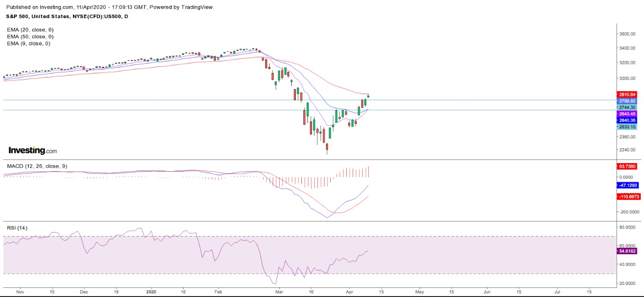Click the 3200.00 price axis label
Image resolution: width=644 pixels, height=297 pixels.
click(x=627, y=63)
